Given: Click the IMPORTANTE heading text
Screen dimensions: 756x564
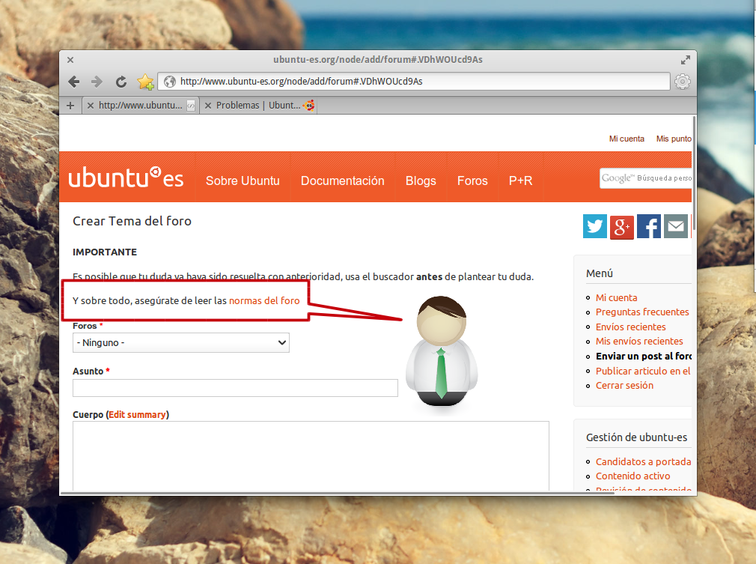Looking at the screenshot, I should point(105,252).
